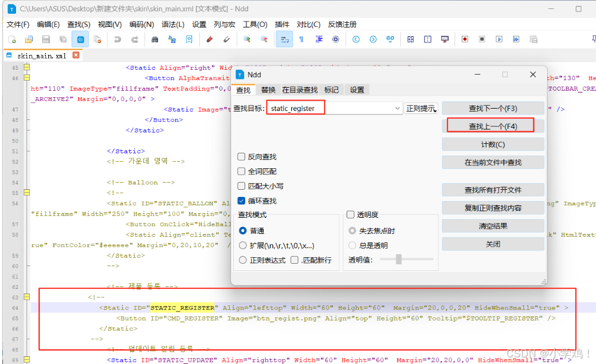Click the Zoom in magnifier icon
Viewport: 596px width, 364px height.
(x=246, y=39)
